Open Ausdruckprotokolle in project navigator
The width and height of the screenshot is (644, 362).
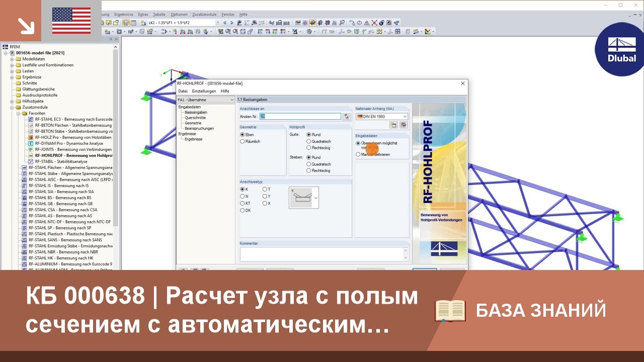tap(40, 95)
